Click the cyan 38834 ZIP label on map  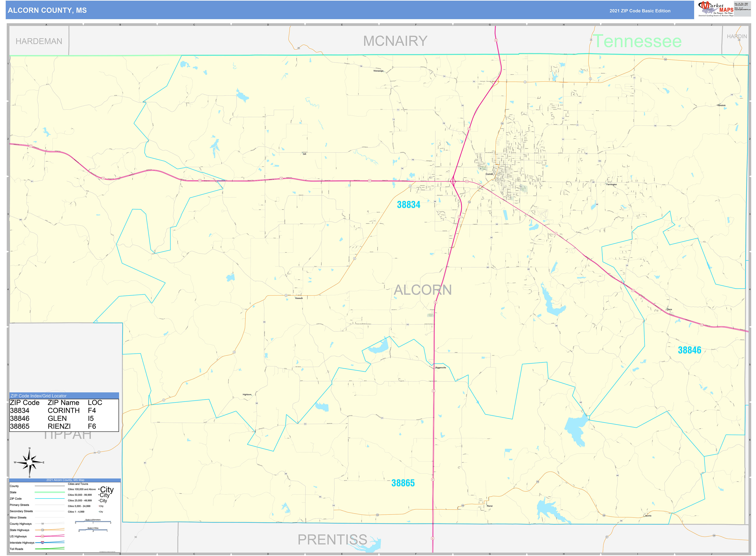click(x=409, y=205)
